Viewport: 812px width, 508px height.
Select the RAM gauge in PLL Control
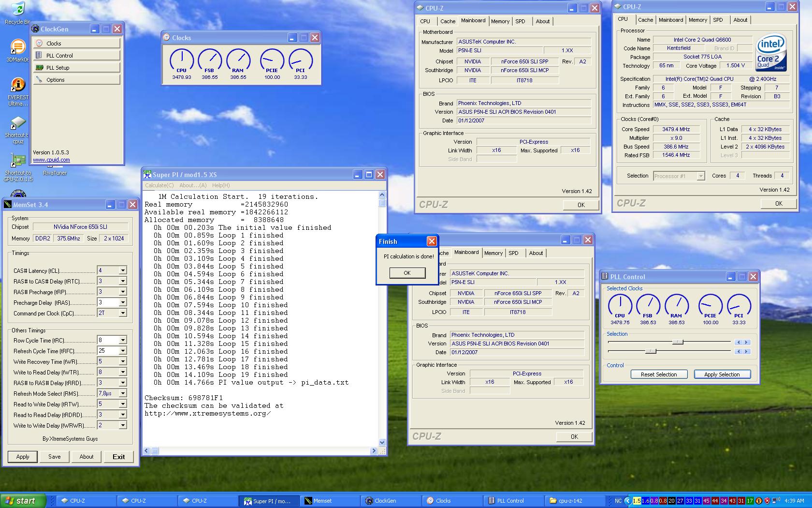[x=677, y=309]
